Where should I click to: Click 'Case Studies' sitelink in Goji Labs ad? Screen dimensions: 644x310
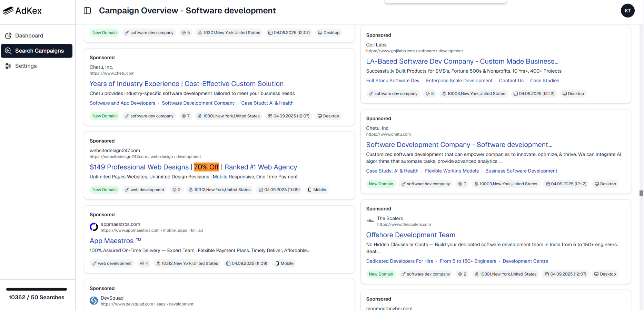pyautogui.click(x=544, y=81)
